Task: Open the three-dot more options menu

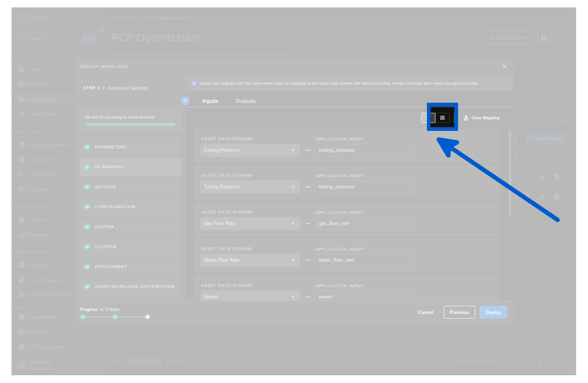Action: (x=561, y=38)
